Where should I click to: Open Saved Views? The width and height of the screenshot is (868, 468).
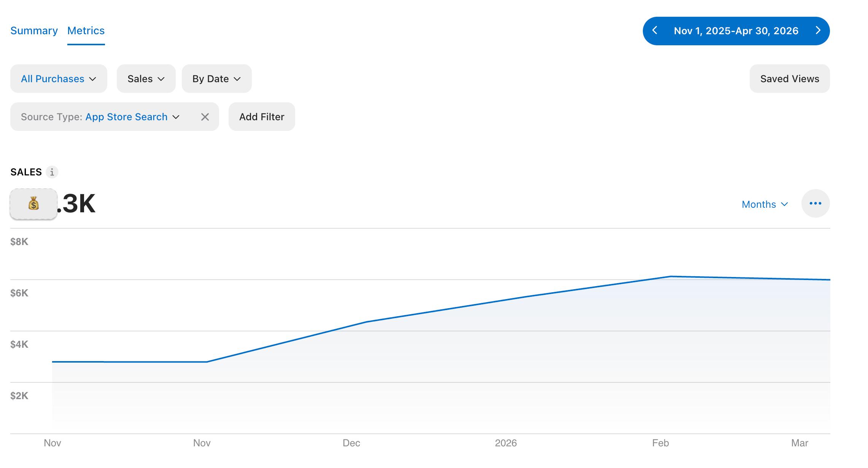[x=790, y=79]
